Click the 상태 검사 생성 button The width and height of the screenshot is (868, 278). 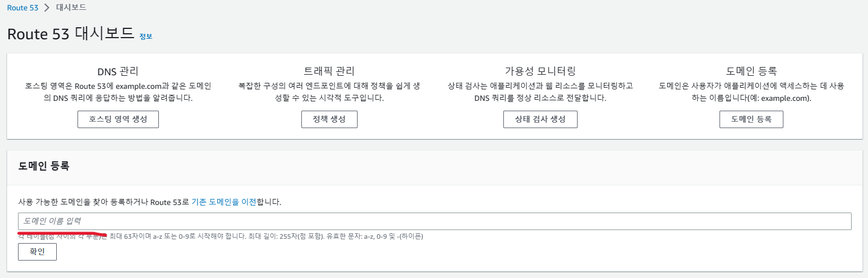click(540, 119)
